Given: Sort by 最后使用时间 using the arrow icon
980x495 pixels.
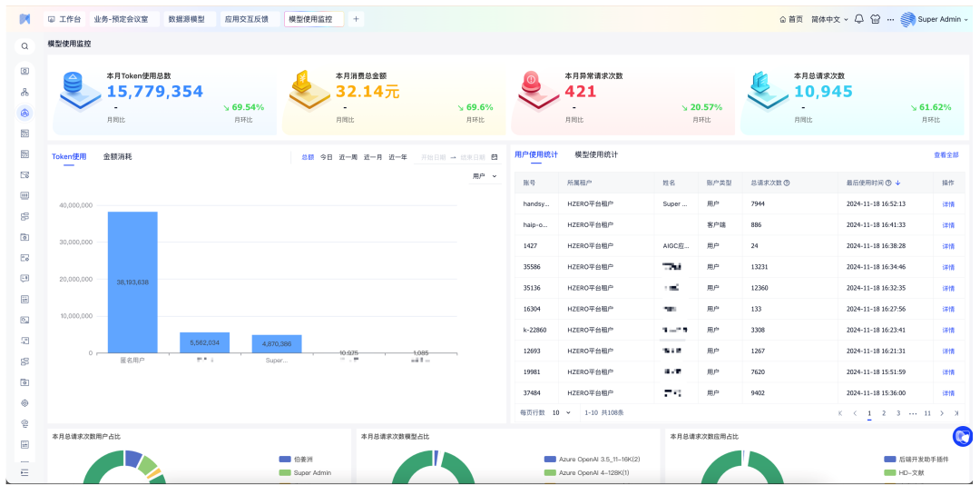Looking at the screenshot, I should pos(897,183).
